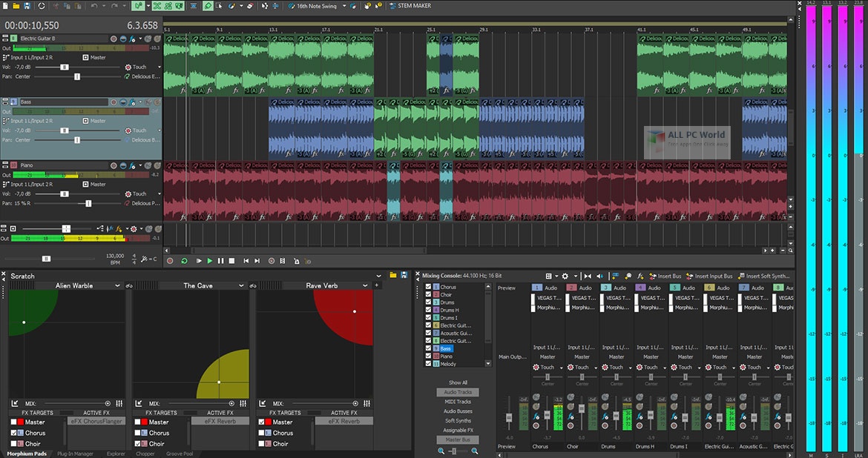Open the Rave Verb preset dropdown
Screen dimensions: 868x458
pyautogui.click(x=365, y=285)
